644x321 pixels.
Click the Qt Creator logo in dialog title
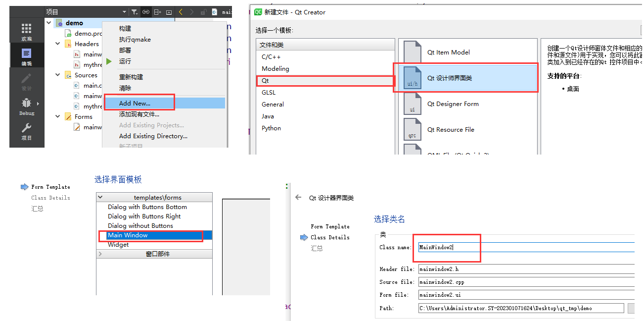(258, 12)
